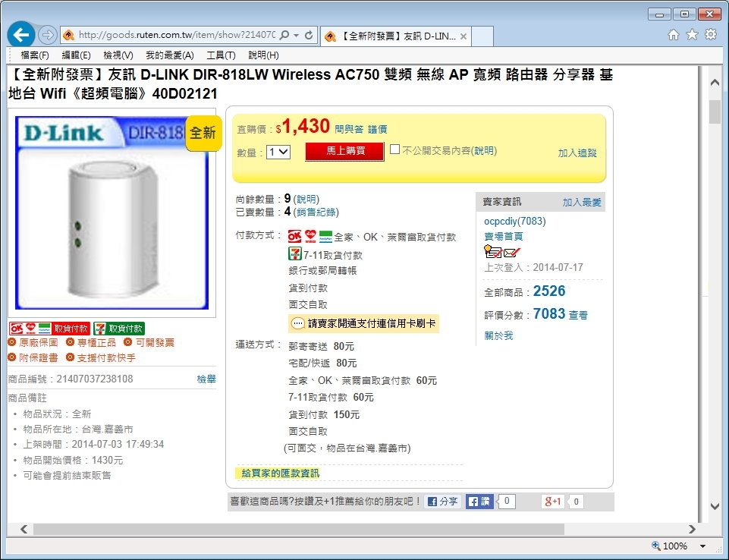The image size is (729, 560).
Task: Click the browser Back arrow button
Action: point(21,34)
